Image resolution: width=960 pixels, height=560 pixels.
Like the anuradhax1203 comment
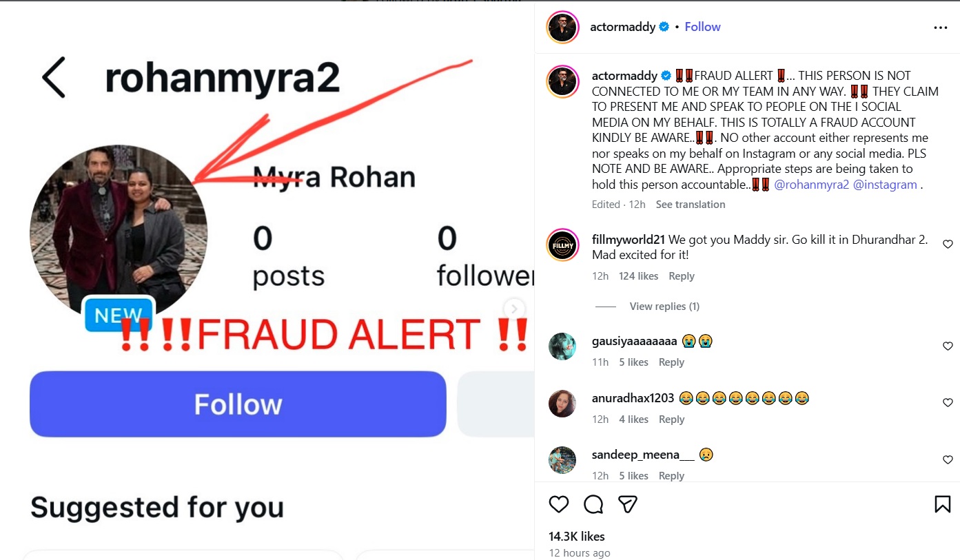coord(948,403)
